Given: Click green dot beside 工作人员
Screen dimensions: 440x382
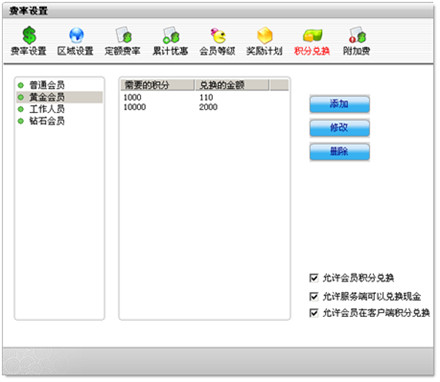Looking at the screenshot, I should (21, 109).
